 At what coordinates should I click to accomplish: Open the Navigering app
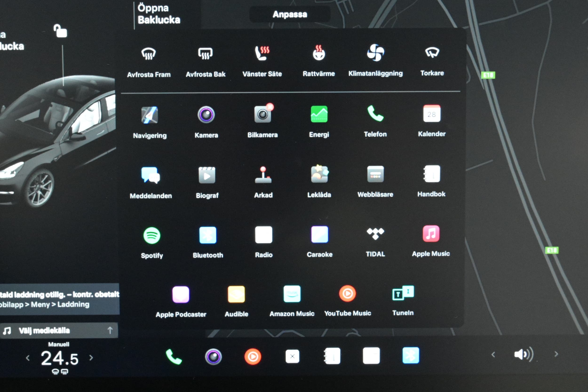coord(150,115)
